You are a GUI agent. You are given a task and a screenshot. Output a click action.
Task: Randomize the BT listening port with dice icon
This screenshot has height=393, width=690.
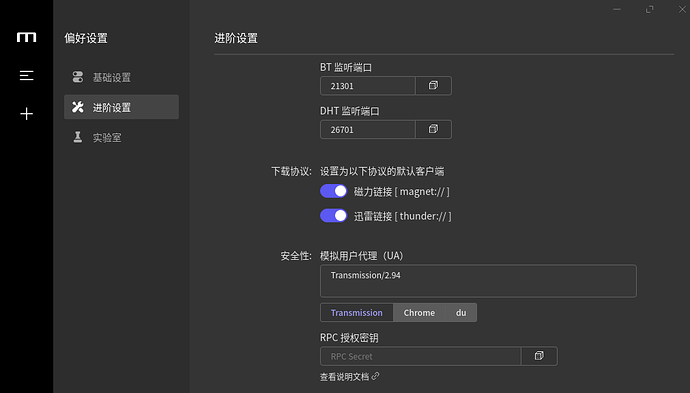click(x=433, y=86)
